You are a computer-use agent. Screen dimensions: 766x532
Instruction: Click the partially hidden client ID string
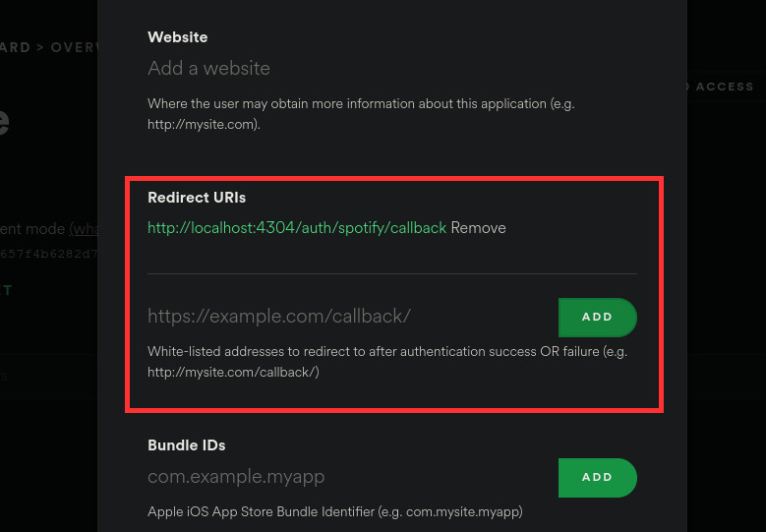point(48,253)
